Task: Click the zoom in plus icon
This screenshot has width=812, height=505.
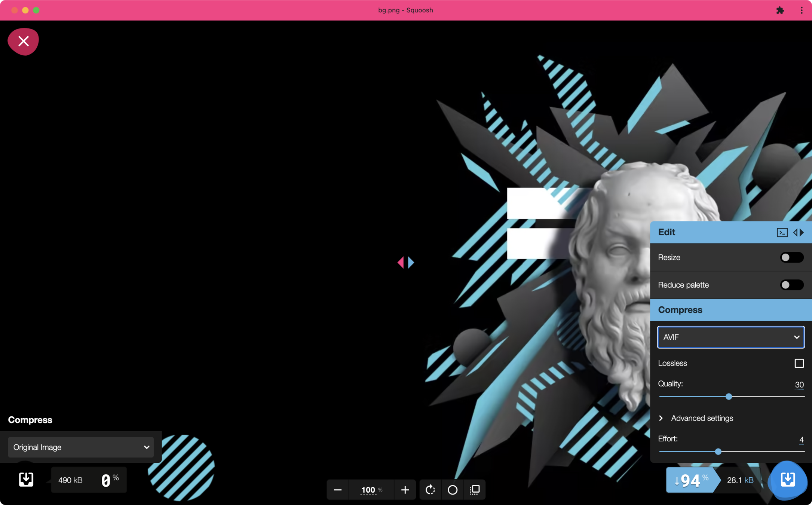Action: click(x=405, y=490)
